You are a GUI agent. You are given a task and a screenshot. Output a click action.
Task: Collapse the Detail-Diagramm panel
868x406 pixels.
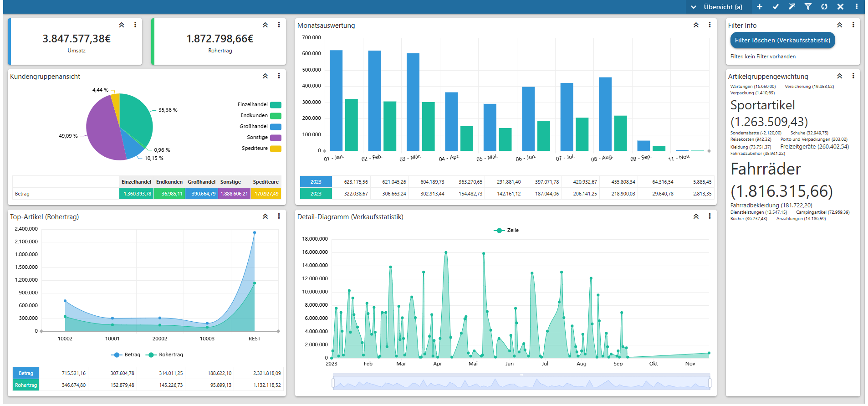696,216
